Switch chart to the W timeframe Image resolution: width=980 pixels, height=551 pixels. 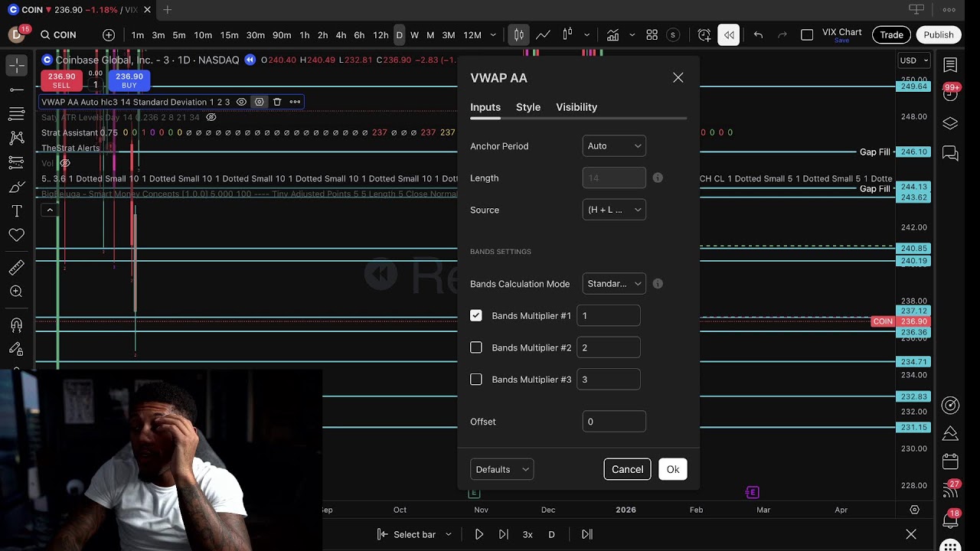[414, 35]
